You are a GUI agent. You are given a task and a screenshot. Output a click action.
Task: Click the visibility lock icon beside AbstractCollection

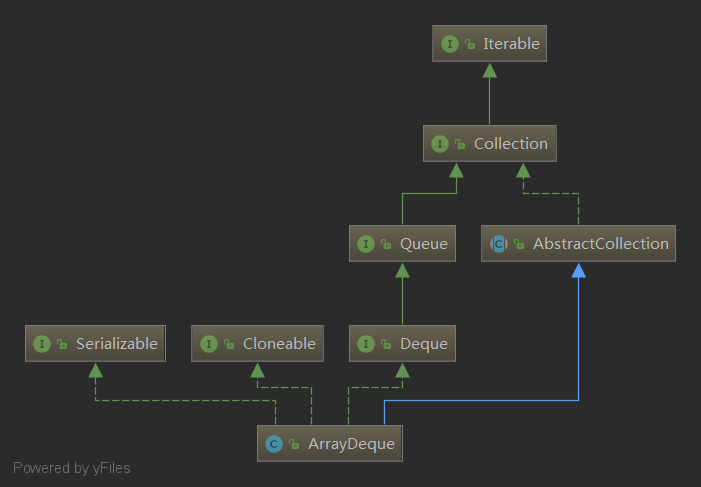519,245
